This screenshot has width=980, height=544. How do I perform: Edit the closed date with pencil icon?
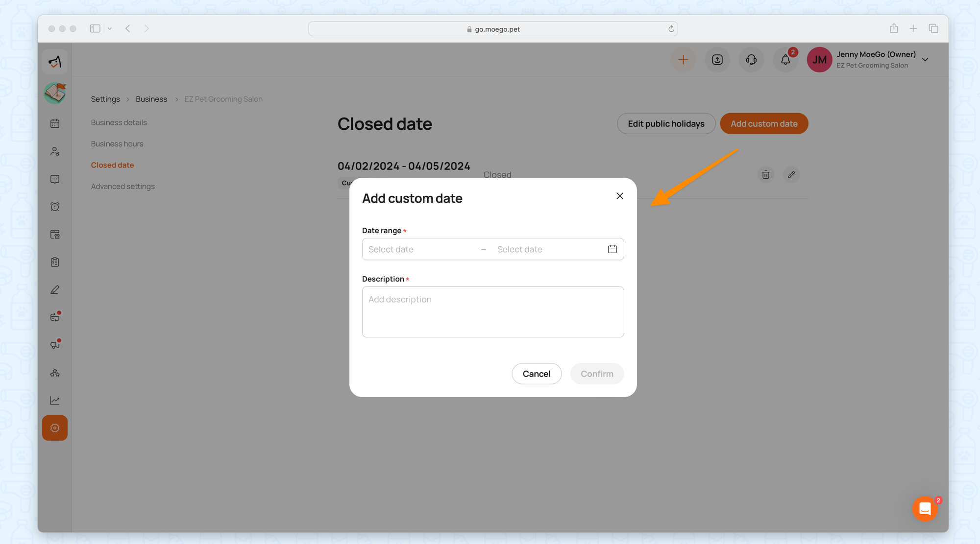pyautogui.click(x=791, y=175)
